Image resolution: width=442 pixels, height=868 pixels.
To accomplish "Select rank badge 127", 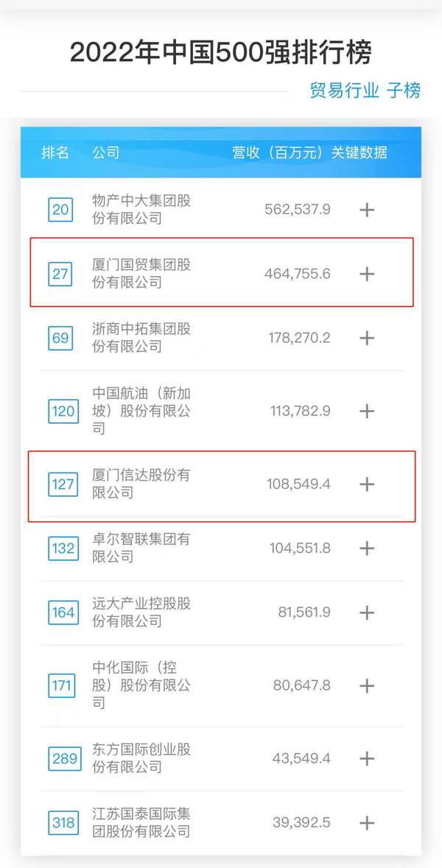I will 63,484.
